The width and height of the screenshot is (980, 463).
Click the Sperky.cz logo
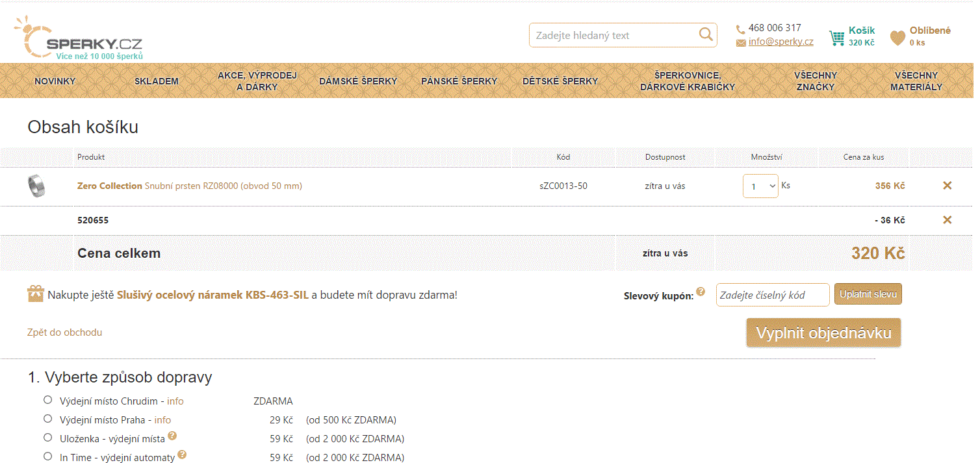(79, 38)
